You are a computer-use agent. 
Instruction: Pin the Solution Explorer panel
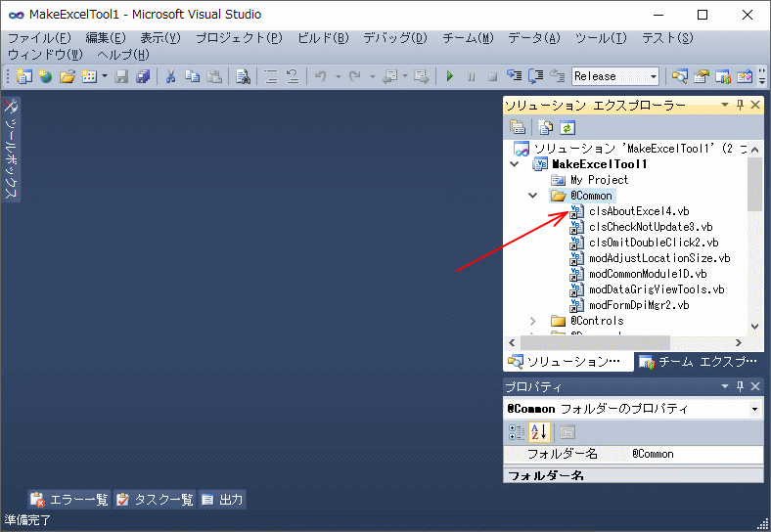(740, 105)
